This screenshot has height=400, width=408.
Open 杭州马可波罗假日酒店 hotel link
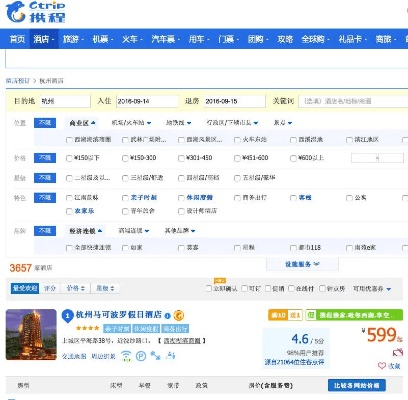[119, 315]
